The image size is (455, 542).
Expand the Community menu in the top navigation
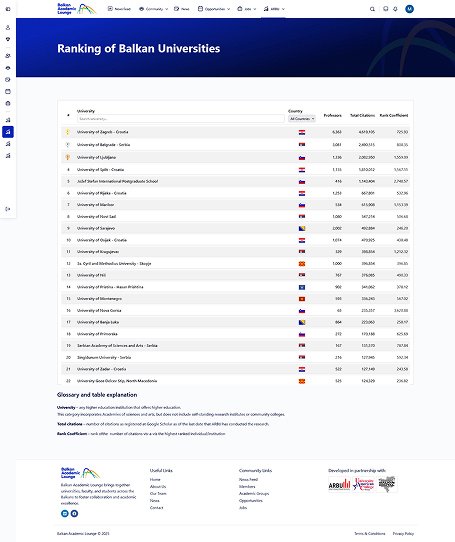153,9
